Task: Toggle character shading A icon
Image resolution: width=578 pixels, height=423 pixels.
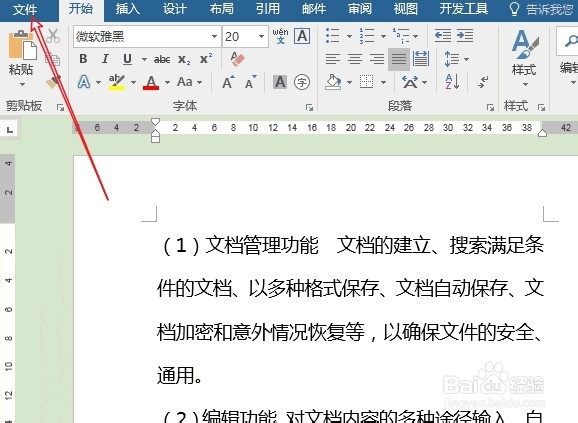Action: pyautogui.click(x=280, y=82)
